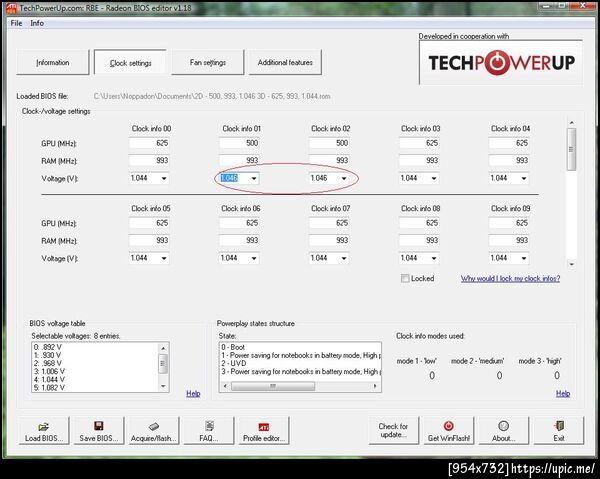Select voltage entry '0: .892 V'
This screenshot has width=600, height=479.
coord(48,347)
